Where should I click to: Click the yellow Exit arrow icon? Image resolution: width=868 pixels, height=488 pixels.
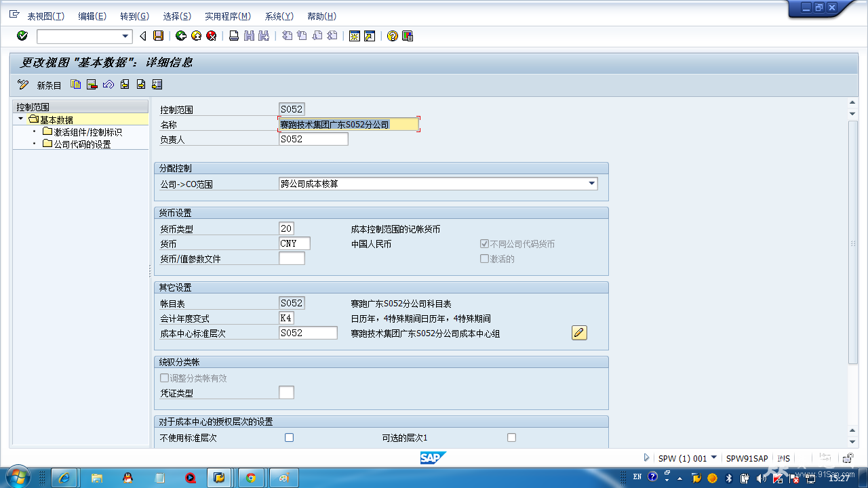[196, 36]
